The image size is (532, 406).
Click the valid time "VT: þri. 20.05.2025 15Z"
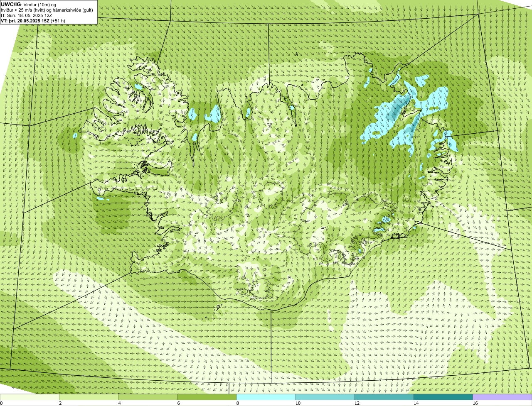point(25,21)
